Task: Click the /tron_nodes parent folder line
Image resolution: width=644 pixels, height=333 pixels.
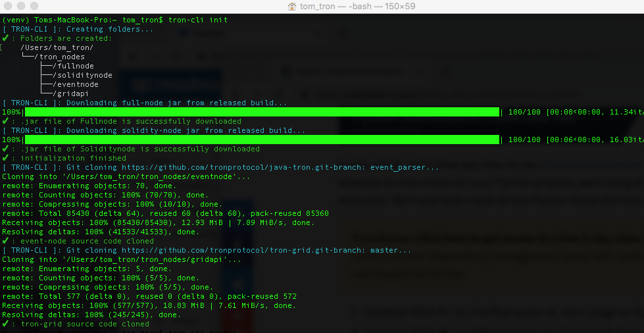Action: point(60,57)
